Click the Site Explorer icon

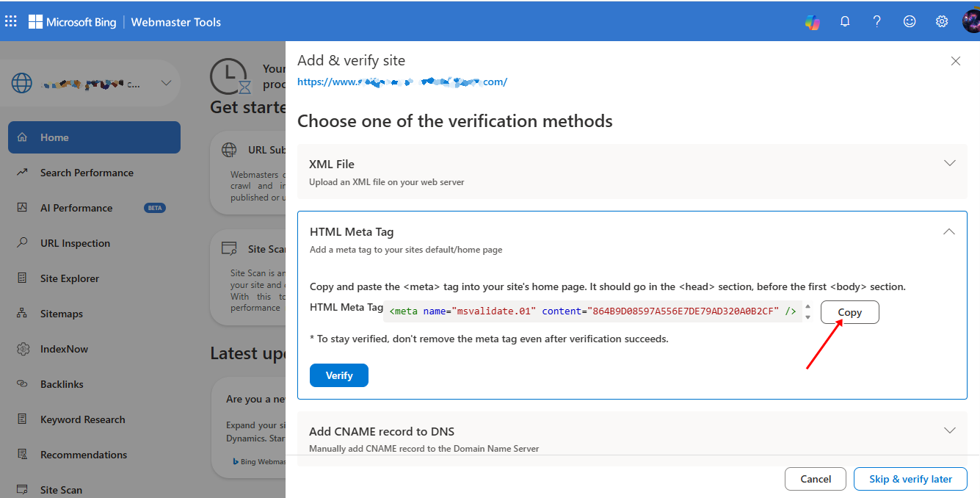pos(23,278)
